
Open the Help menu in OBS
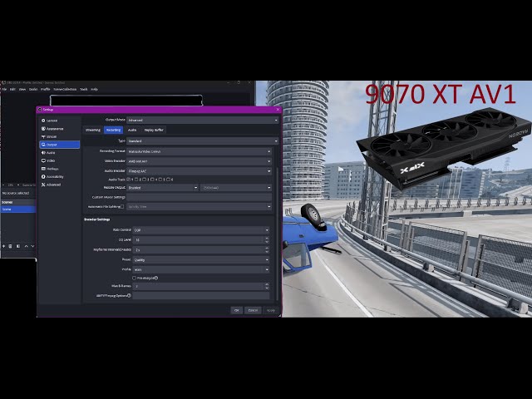coord(94,89)
